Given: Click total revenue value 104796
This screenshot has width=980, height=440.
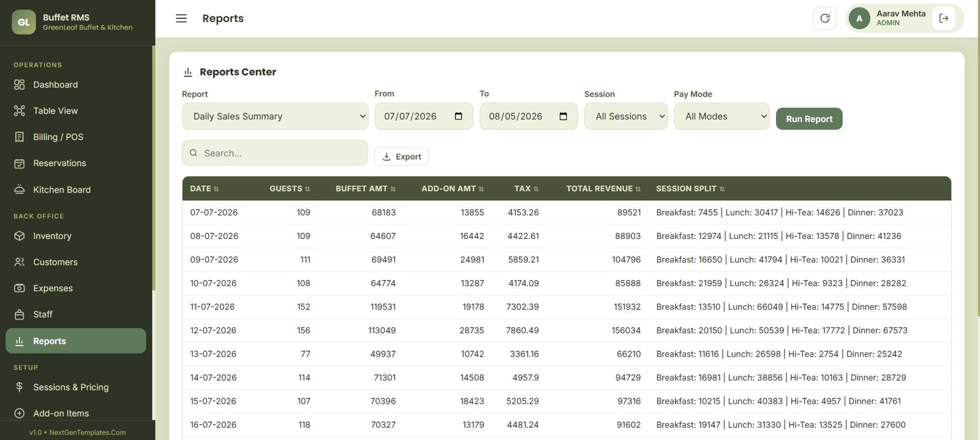Looking at the screenshot, I should point(626,260).
